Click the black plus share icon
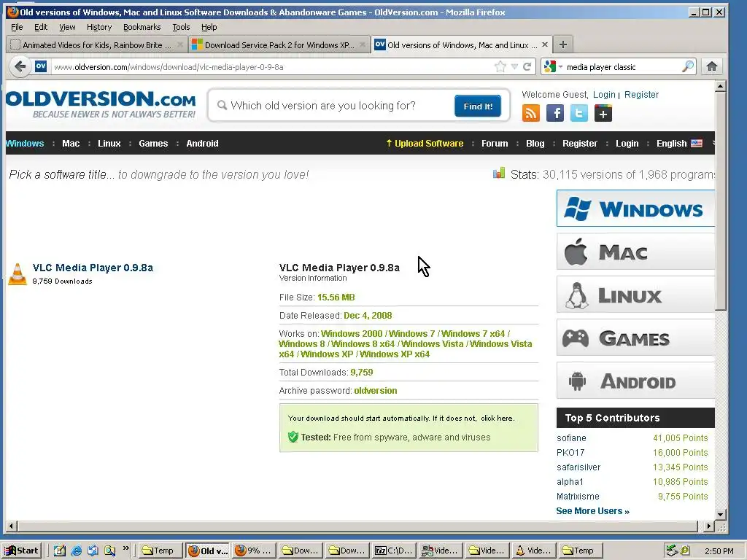 coord(603,113)
